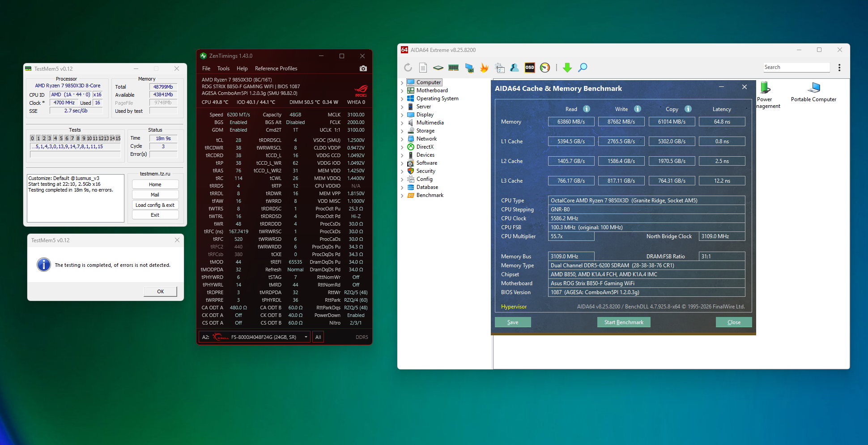868x445 pixels.
Task: Open the File menu in ZenTimings
Action: 206,68
